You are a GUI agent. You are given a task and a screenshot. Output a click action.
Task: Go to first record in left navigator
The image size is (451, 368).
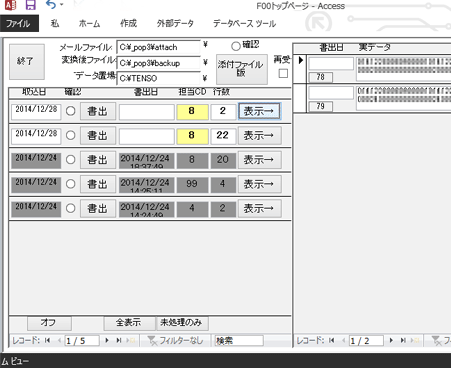point(47,340)
